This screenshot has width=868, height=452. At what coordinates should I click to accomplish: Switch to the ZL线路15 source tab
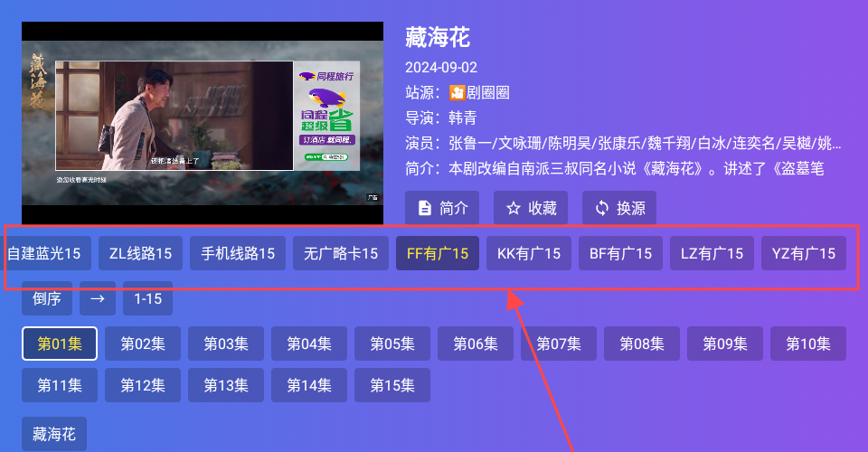[x=140, y=253]
